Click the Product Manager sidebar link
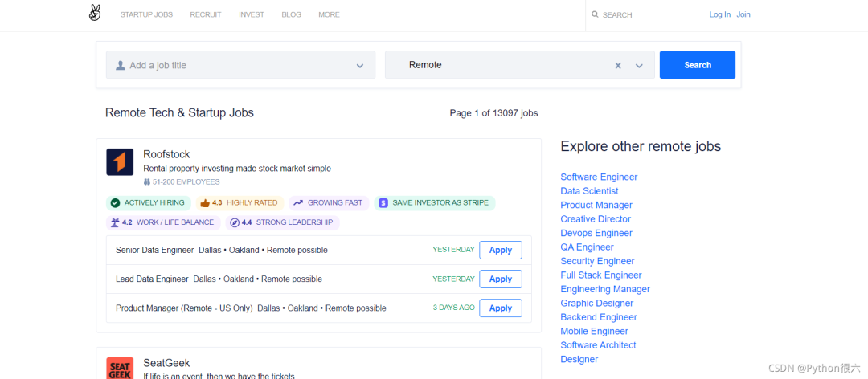Image resolution: width=868 pixels, height=379 pixels. pos(596,205)
